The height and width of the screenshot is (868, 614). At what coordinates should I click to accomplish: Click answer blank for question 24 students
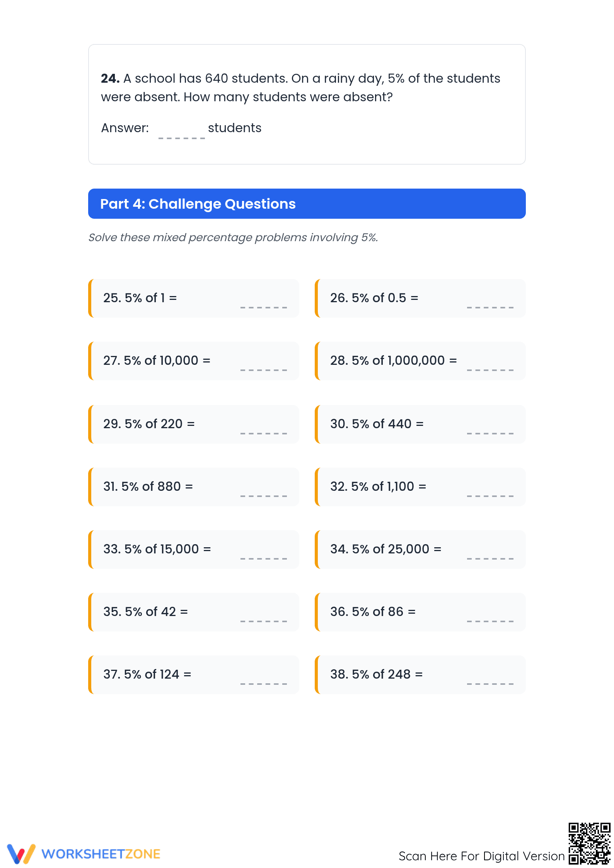click(182, 131)
